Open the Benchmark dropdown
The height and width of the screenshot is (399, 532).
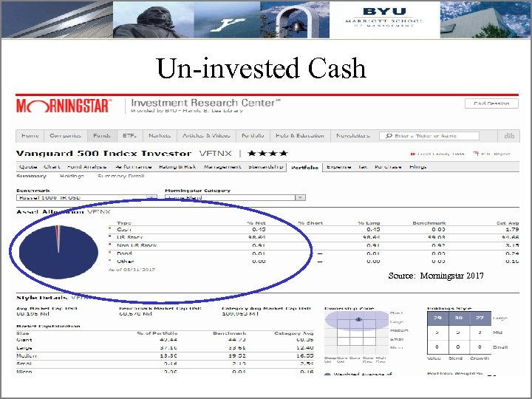[x=86, y=197]
